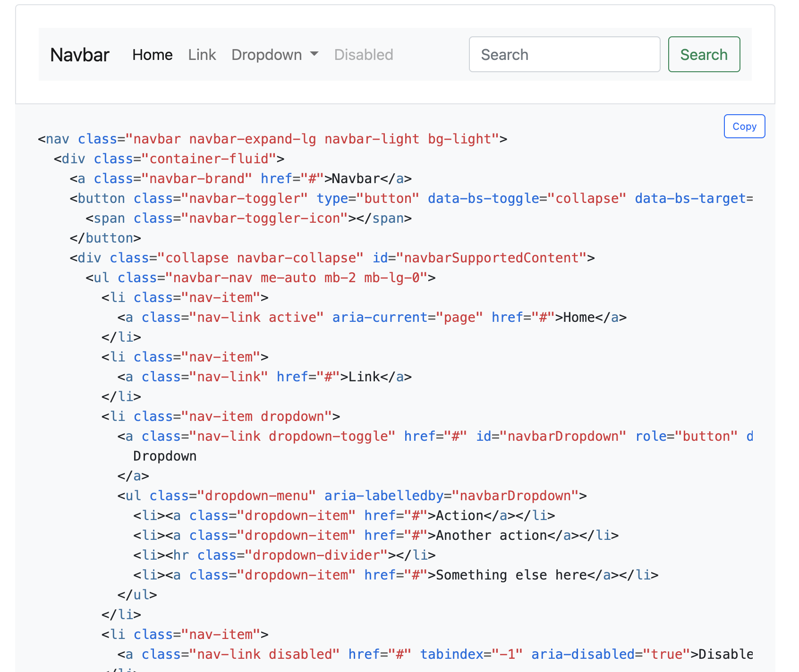Click the grayed-out Disabled link
Image resolution: width=799 pixels, height=672 pixels.
click(x=363, y=54)
